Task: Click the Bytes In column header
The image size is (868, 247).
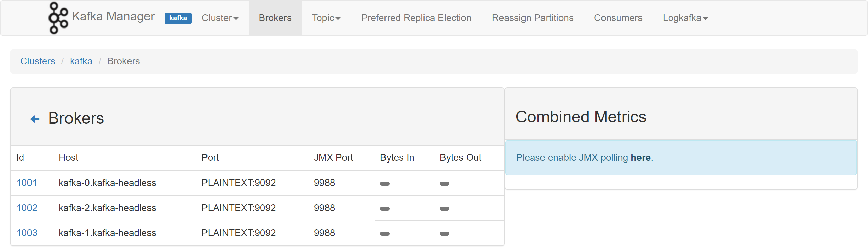Action: click(x=397, y=158)
